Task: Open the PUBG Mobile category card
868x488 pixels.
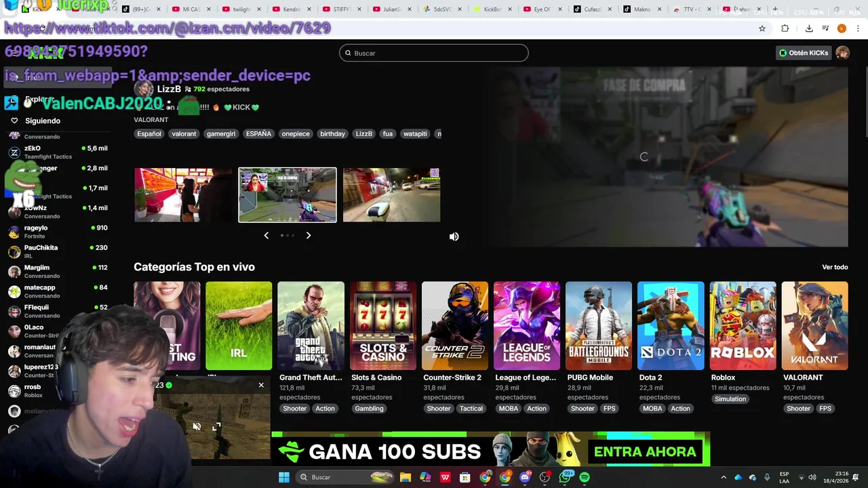Action: point(599,326)
